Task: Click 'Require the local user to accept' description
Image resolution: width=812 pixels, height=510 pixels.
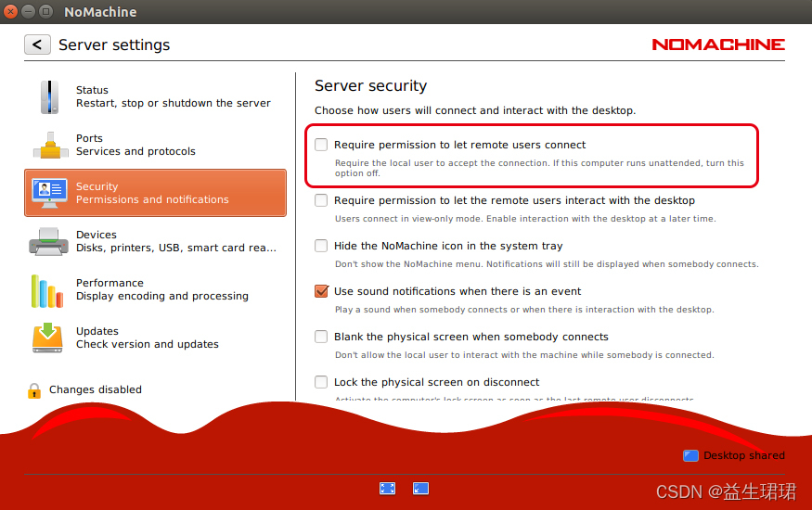Action: (x=539, y=168)
